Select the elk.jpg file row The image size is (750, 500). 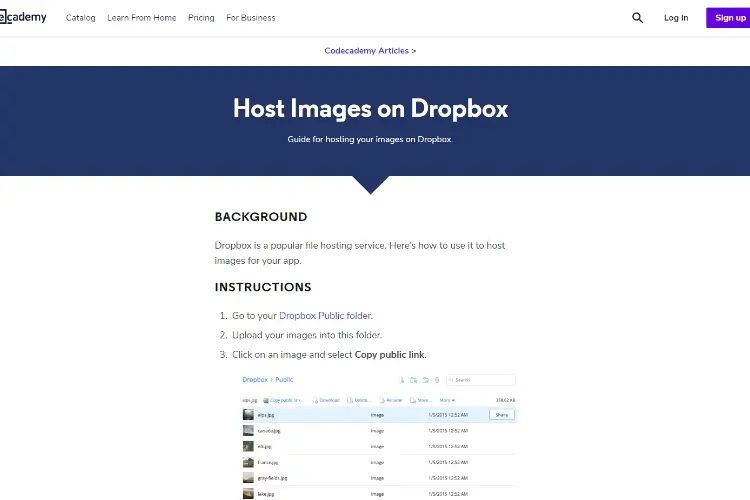click(379, 446)
